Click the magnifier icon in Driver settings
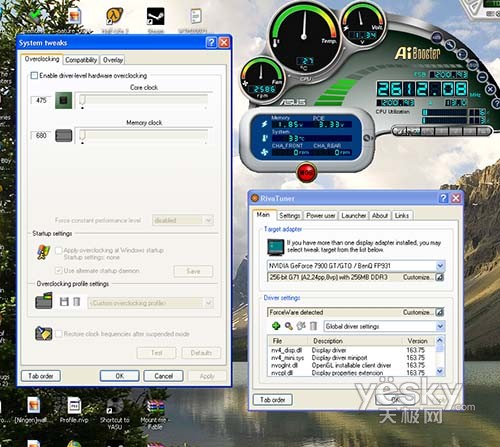The image size is (500, 447). point(289,326)
